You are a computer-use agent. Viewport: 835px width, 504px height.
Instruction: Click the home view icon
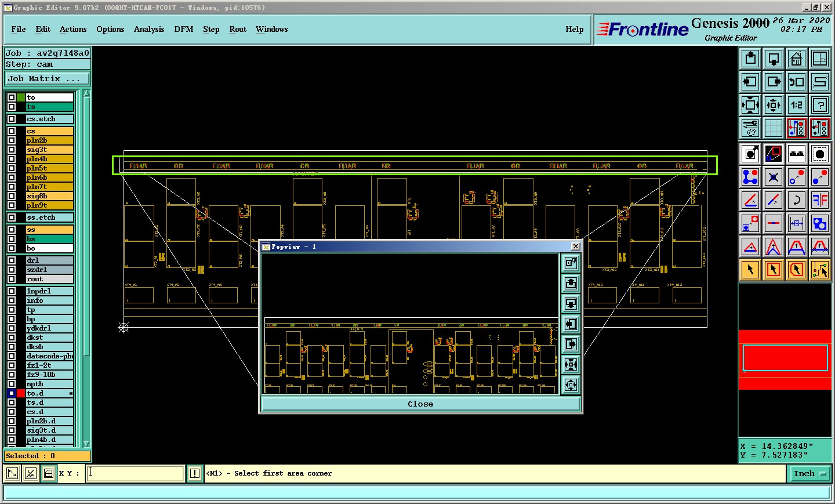[x=797, y=58]
